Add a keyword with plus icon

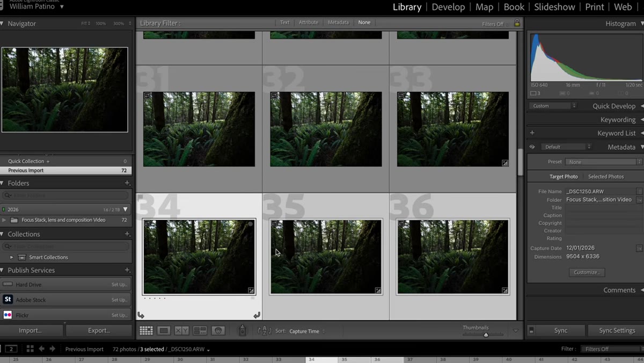(532, 133)
